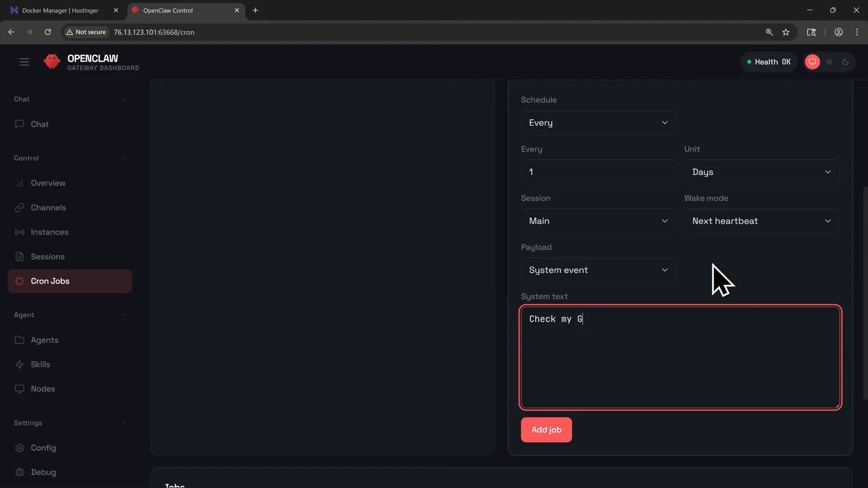
Task: Toggle the sidebar hamburger menu
Action: click(x=24, y=62)
